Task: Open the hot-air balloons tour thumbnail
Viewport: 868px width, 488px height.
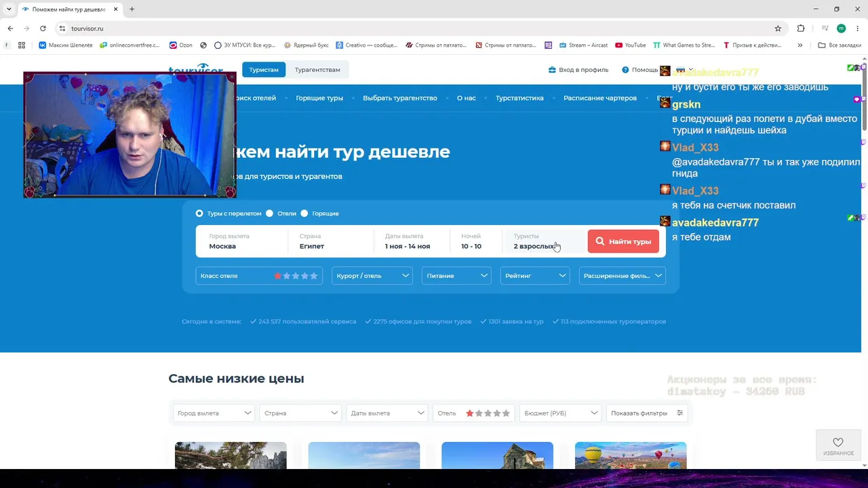Action: pyautogui.click(x=631, y=455)
